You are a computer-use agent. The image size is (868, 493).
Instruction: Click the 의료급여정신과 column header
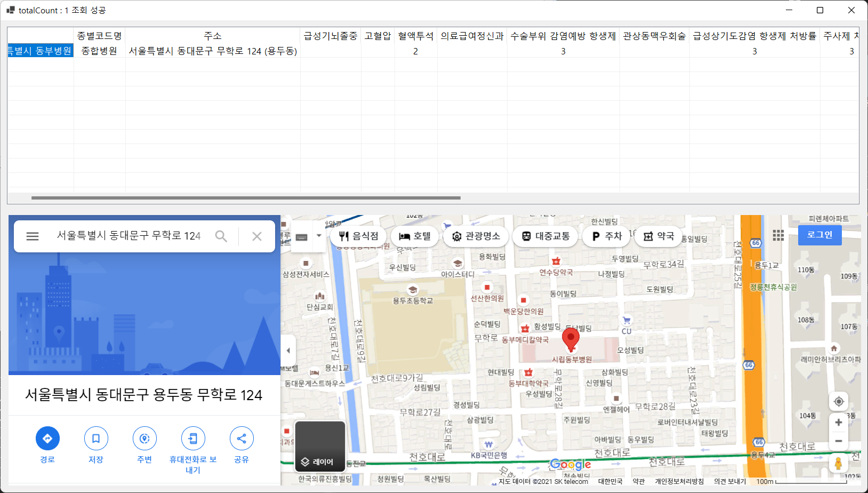[x=472, y=36]
